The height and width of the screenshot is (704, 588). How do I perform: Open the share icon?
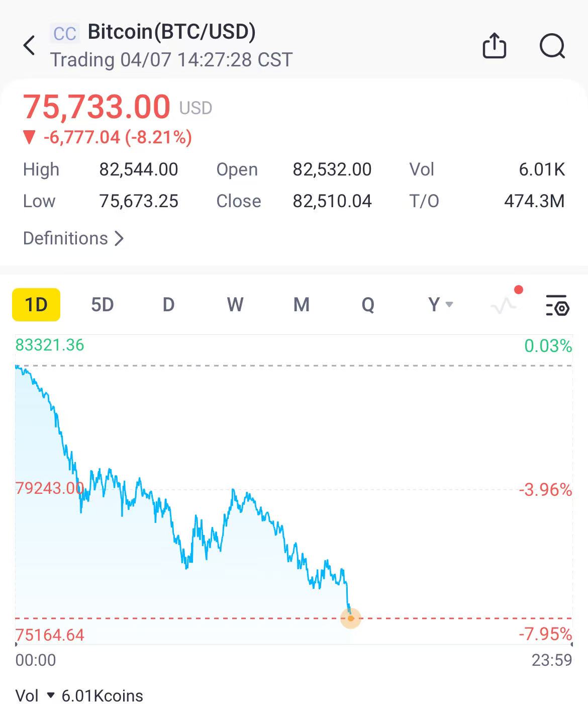pos(494,46)
